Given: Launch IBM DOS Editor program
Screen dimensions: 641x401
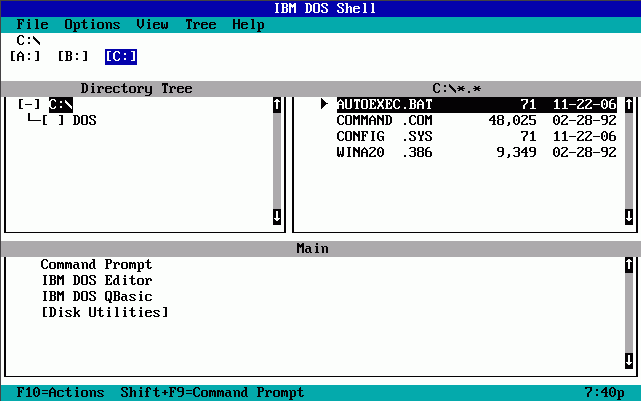Looking at the screenshot, I should [x=96, y=281].
